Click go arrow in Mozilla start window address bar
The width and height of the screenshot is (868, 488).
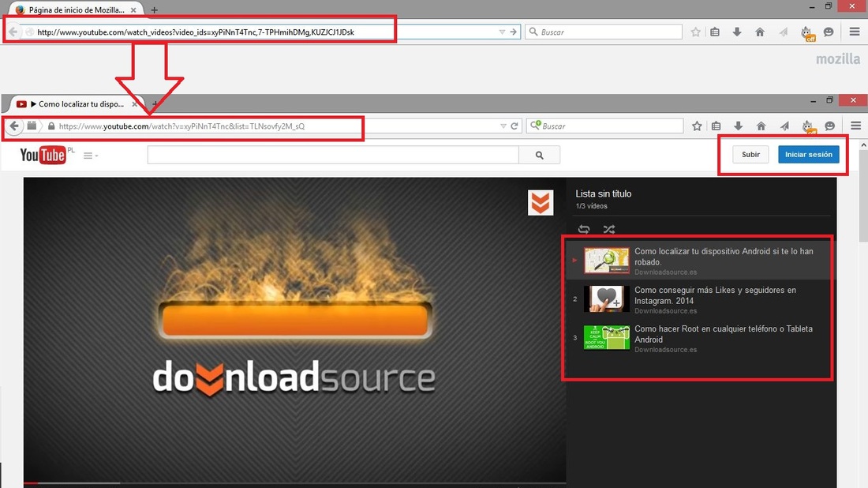(x=513, y=32)
